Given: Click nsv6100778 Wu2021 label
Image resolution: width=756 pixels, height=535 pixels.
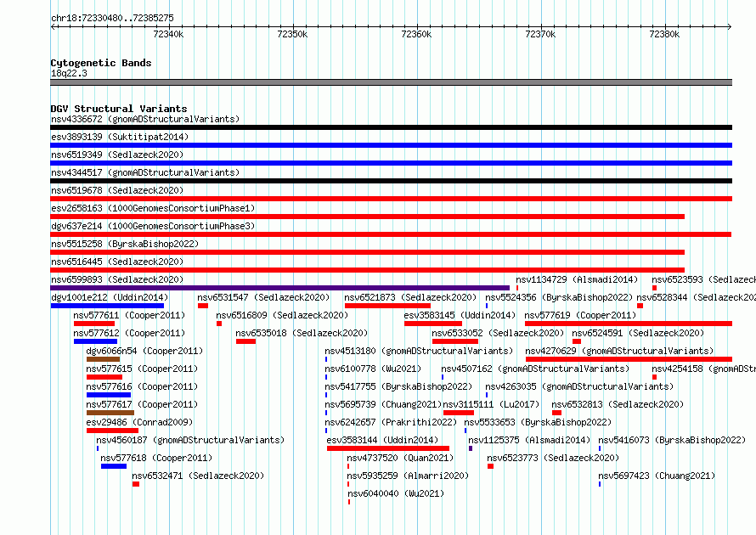Looking at the screenshot, I should coord(373,369).
